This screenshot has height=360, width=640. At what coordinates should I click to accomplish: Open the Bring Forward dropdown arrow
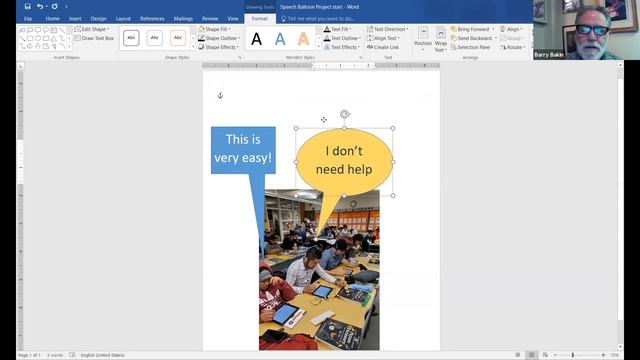[493, 29]
